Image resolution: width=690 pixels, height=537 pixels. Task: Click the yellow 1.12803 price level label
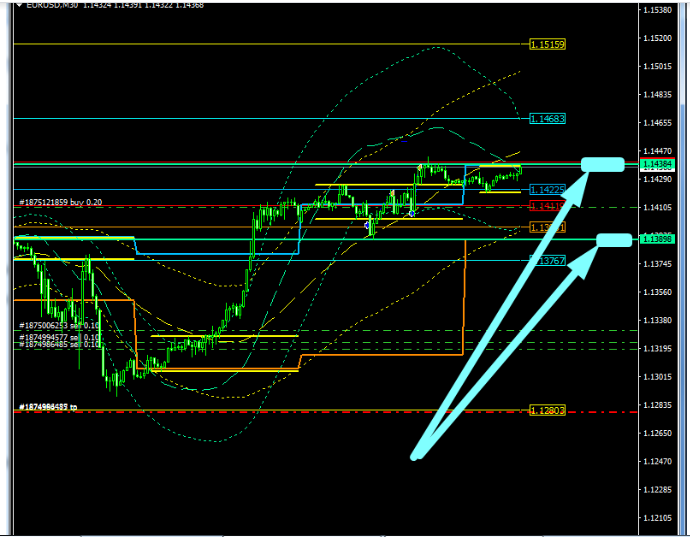[547, 411]
